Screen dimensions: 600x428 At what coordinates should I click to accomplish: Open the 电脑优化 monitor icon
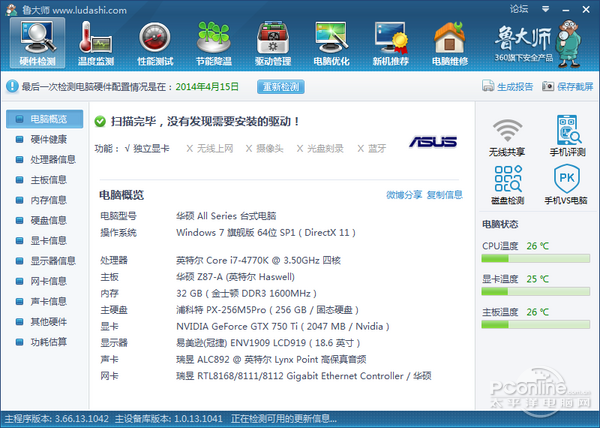point(331,43)
